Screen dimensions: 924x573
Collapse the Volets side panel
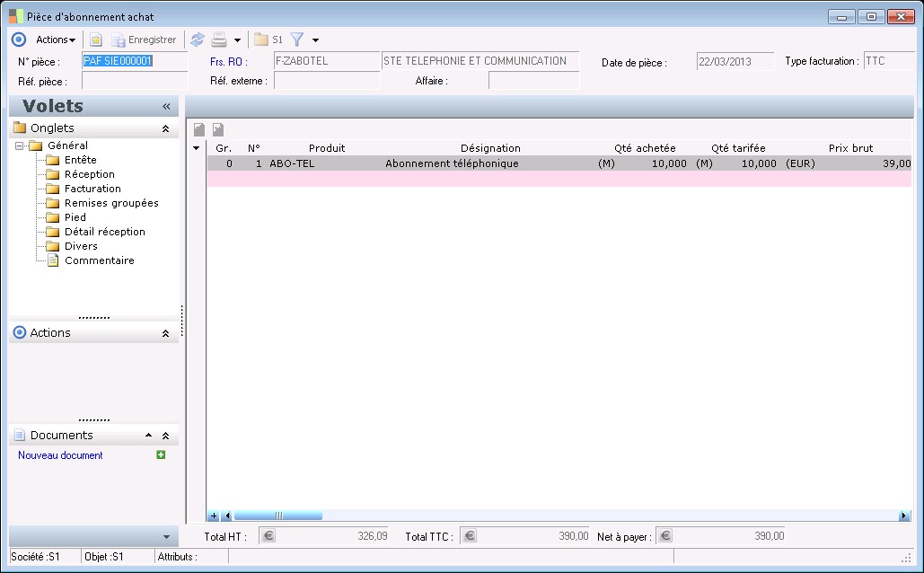pos(166,106)
